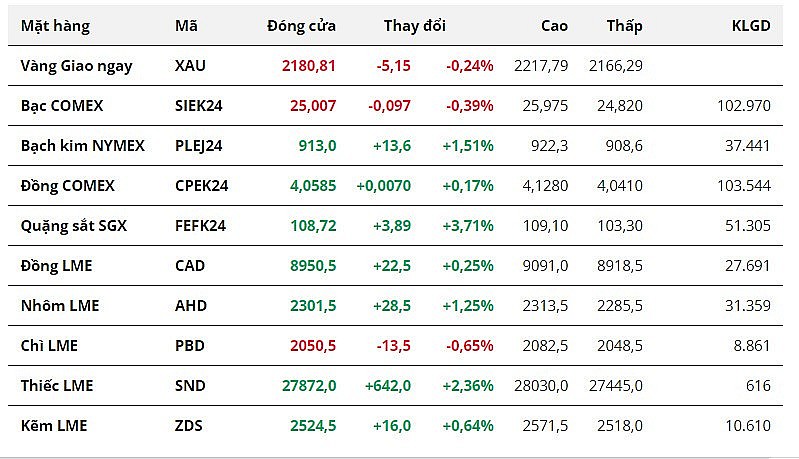The width and height of the screenshot is (799, 459).
Task: Click the FEFK24 ticker code
Action: tap(200, 225)
